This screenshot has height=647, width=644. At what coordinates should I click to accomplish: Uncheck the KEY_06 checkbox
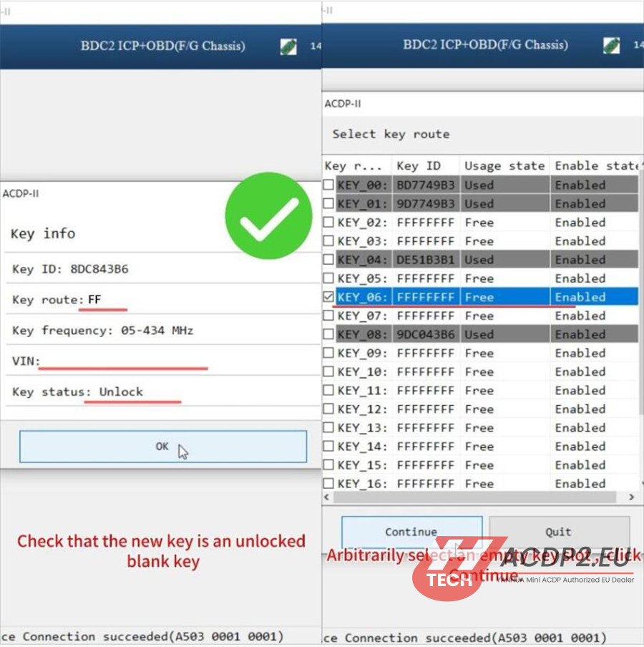pos(328,297)
